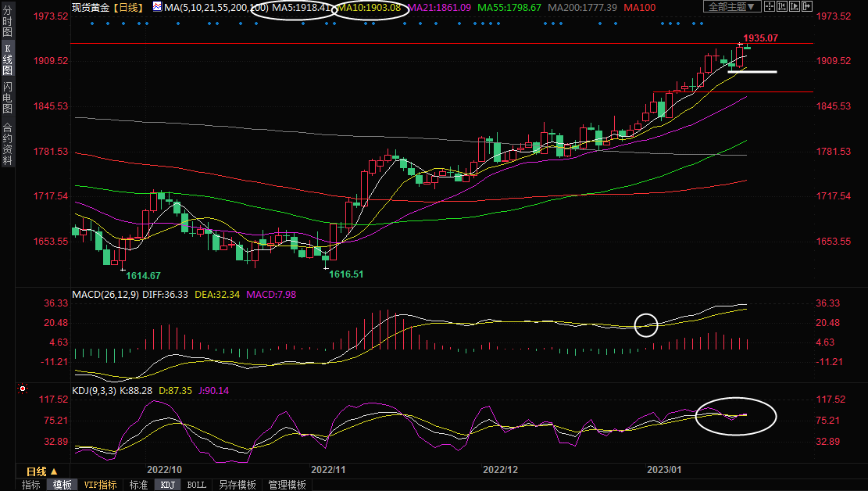Click the red sun marker beside KDJ
Viewport: 868px width, 491px height.
click(x=23, y=389)
